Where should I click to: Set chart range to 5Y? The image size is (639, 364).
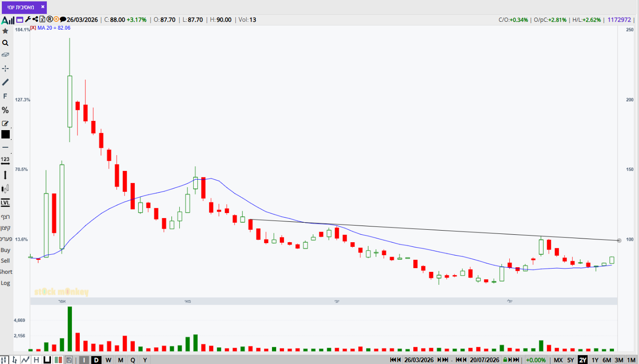point(570,360)
